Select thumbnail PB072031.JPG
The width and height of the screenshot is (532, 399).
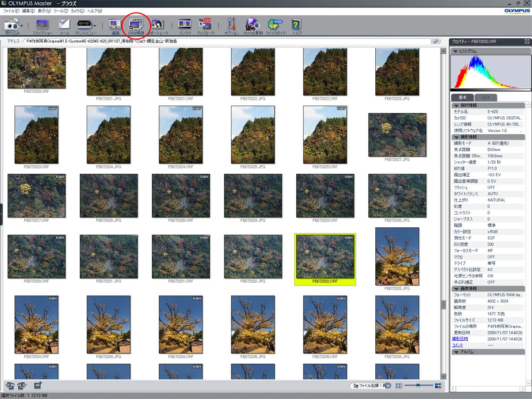click(109, 256)
